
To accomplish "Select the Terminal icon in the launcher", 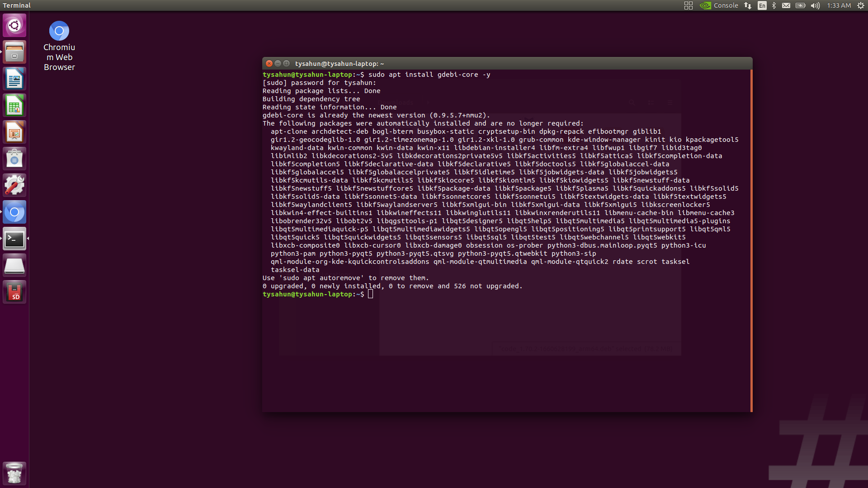I will pyautogui.click(x=14, y=239).
